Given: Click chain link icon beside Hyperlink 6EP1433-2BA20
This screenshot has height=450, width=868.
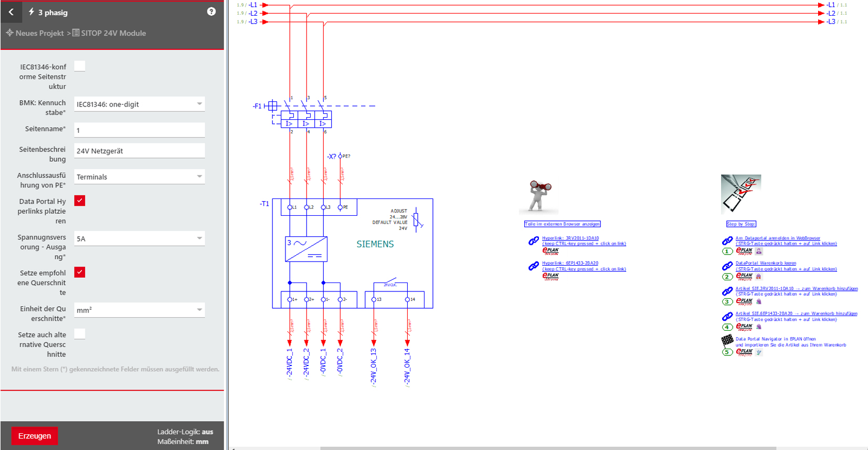Looking at the screenshot, I should pyautogui.click(x=533, y=266).
